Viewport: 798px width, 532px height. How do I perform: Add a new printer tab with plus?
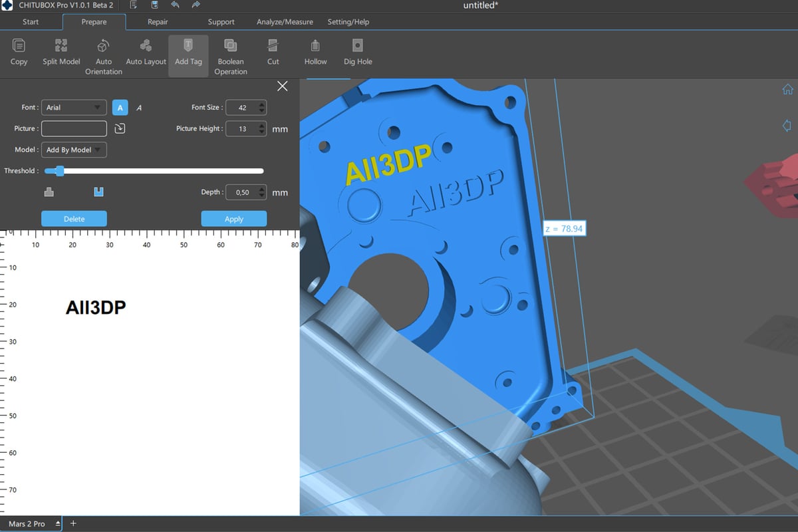click(x=73, y=523)
